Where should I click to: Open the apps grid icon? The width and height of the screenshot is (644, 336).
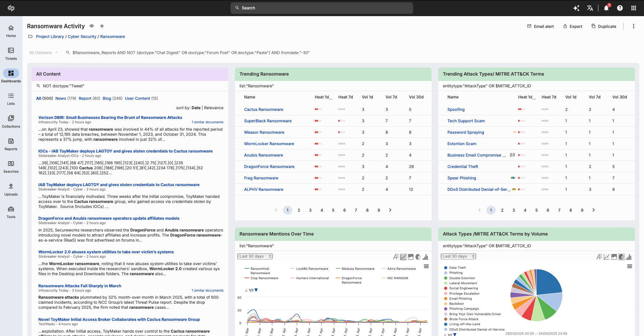pyautogui.click(x=634, y=8)
